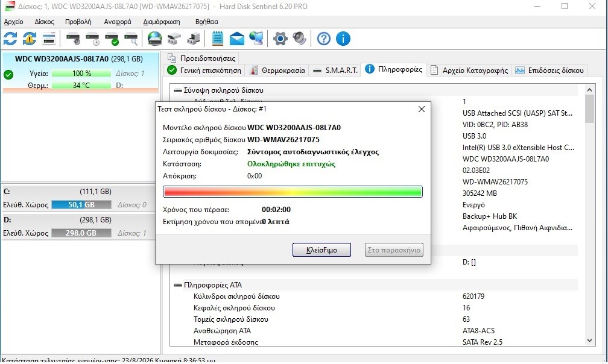The image size is (608, 364).
Task: Switch to the Γενική επισκόπηση tab
Action: [x=204, y=71]
